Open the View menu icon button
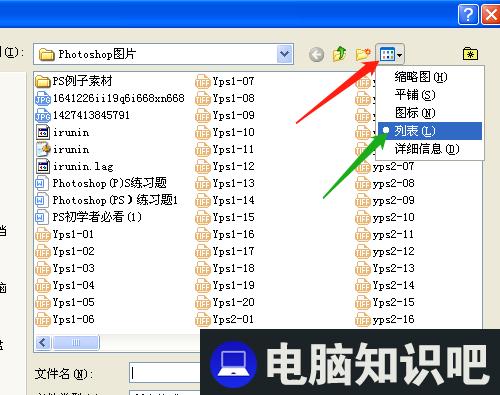 coord(390,54)
